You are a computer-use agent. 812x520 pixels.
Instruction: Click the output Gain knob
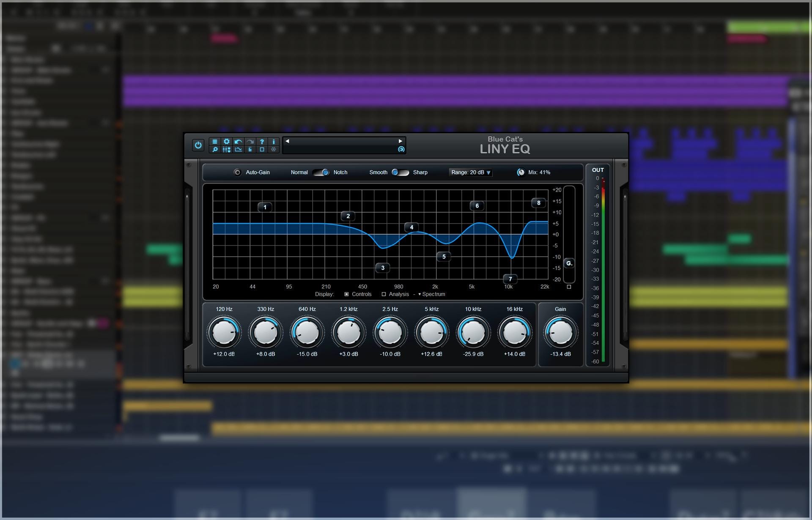(x=560, y=332)
